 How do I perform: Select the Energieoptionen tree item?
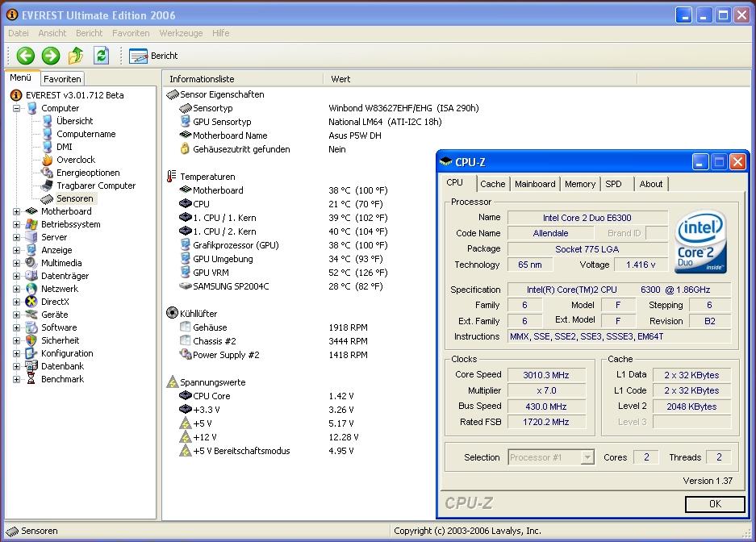coord(88,173)
